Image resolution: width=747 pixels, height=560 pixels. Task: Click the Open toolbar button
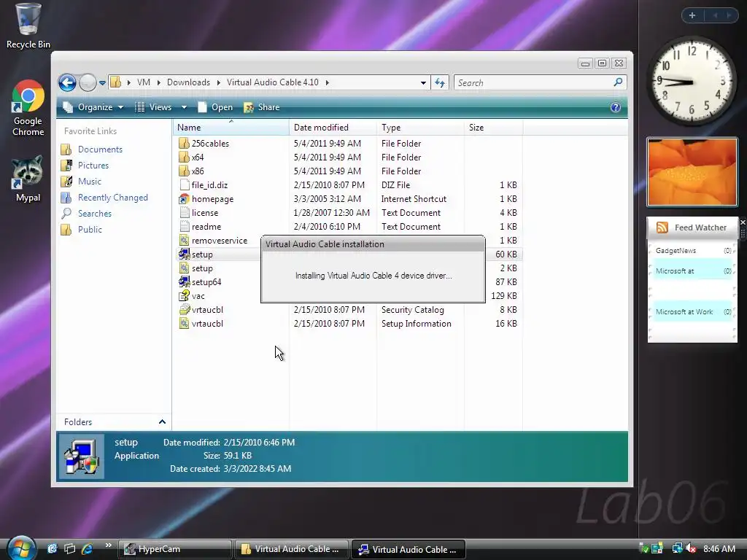click(x=215, y=107)
